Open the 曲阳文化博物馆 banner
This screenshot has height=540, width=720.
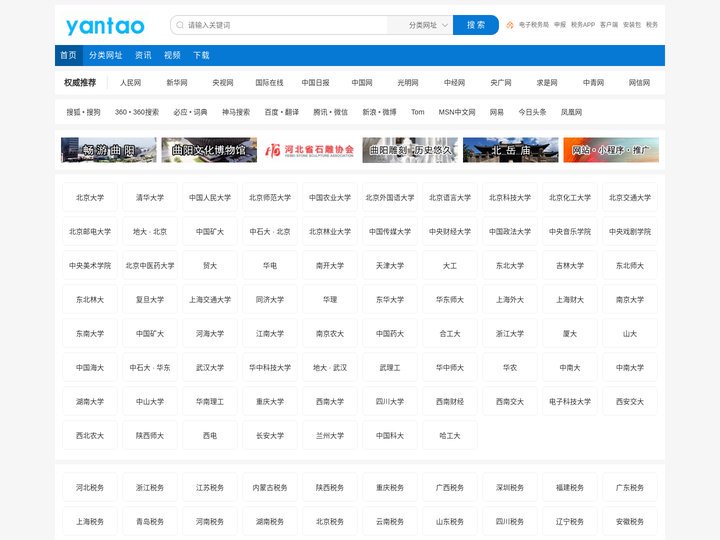click(x=209, y=150)
